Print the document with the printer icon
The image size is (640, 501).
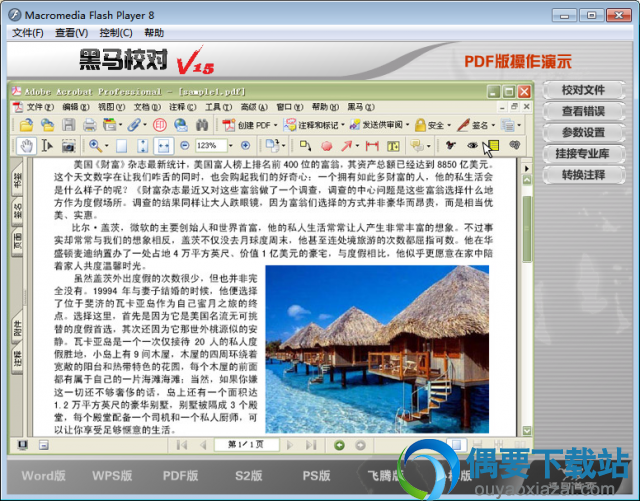point(89,125)
